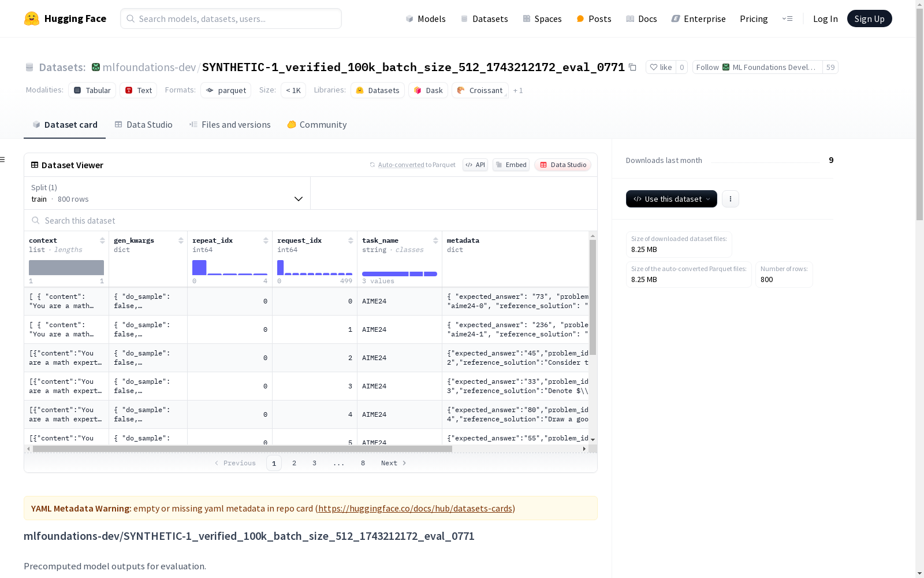The image size is (924, 578).
Task: Open the datasets-cards documentation link
Action: 415,509
